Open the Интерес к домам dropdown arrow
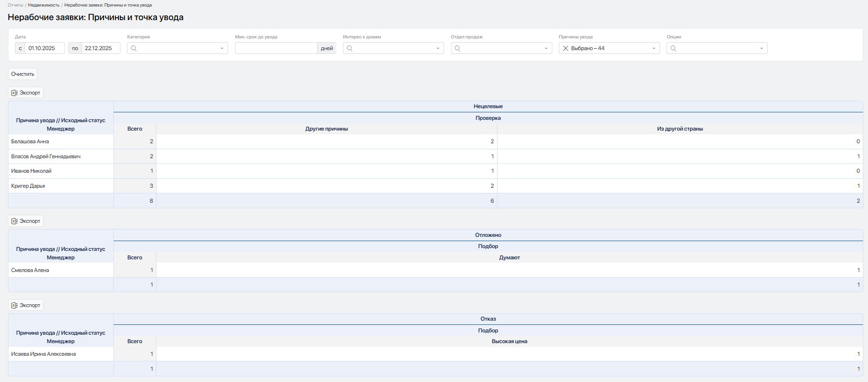Screen dimensions: 868x382 (438, 48)
